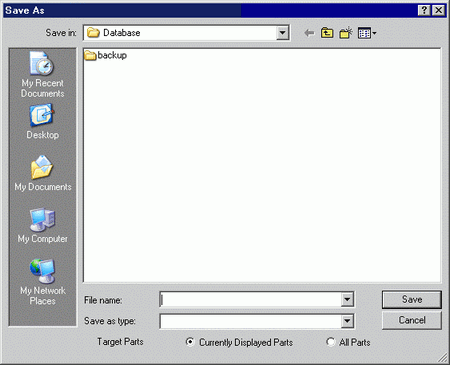Go to Desktop location icon
Viewport: 450px width, 365px height.
click(42, 122)
